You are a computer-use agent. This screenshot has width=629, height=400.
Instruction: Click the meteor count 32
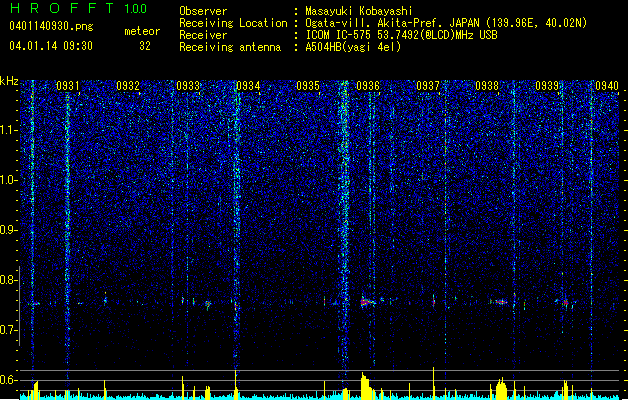point(145,46)
